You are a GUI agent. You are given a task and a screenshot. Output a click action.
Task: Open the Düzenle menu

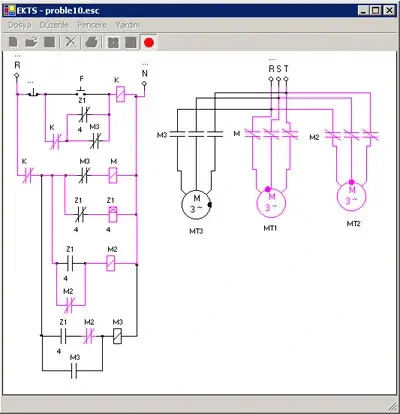pos(54,25)
